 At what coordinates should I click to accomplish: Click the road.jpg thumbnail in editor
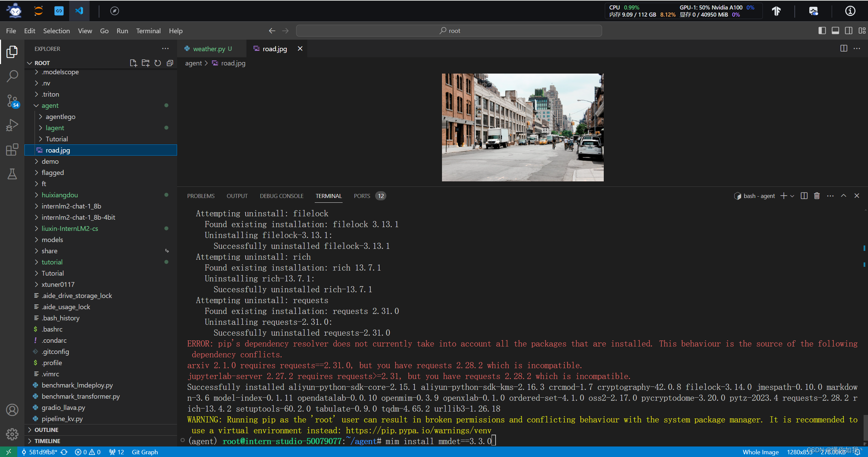tap(522, 127)
